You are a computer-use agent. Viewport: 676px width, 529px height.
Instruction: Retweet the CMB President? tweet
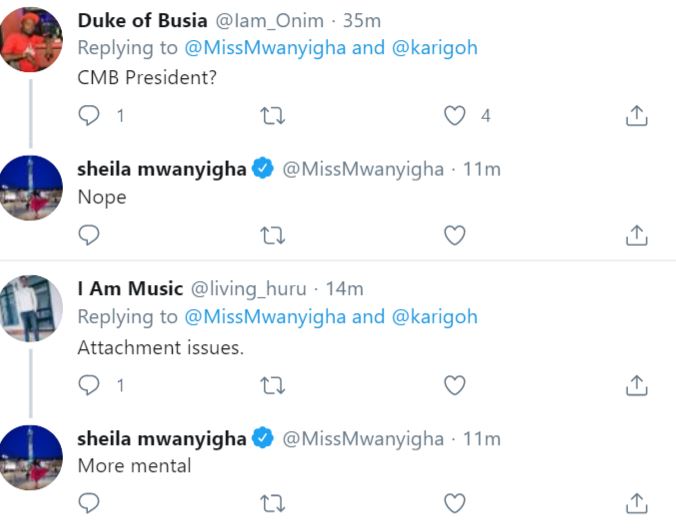(272, 116)
